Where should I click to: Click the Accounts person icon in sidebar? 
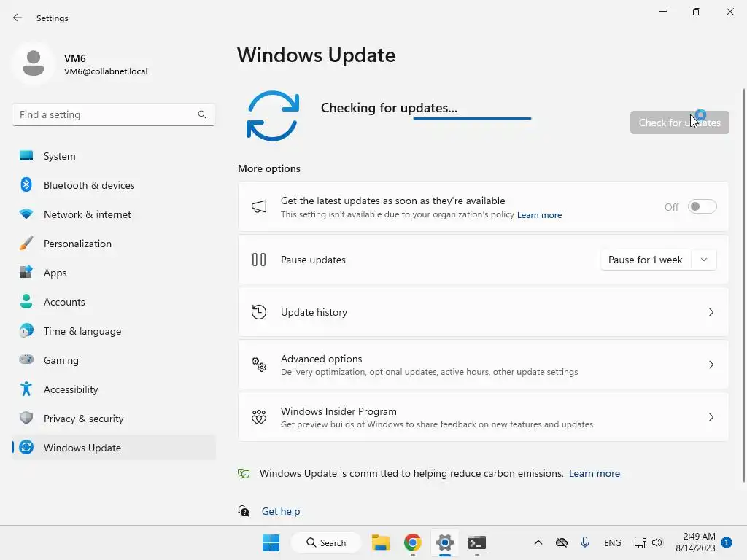[26, 301]
